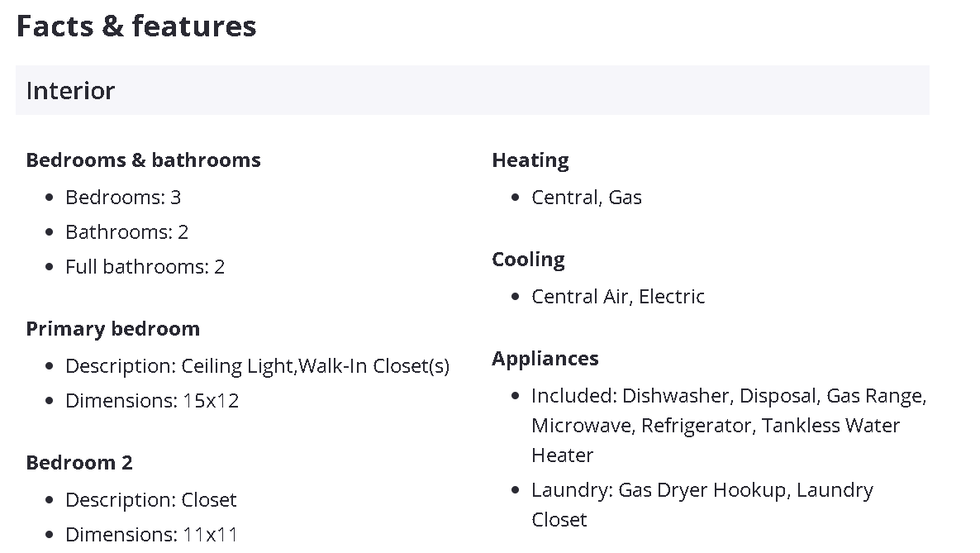
Task: Click the "Primary bedroom" subheading
Action: click(x=112, y=329)
